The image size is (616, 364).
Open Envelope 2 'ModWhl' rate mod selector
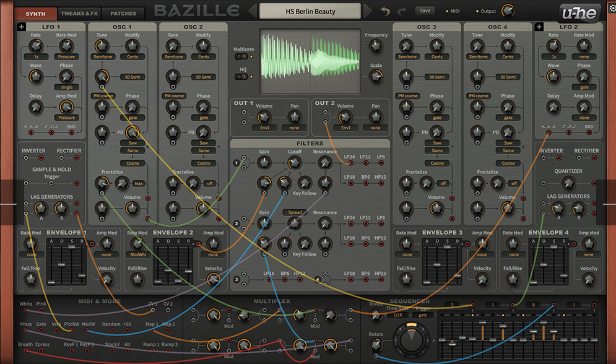point(138,254)
